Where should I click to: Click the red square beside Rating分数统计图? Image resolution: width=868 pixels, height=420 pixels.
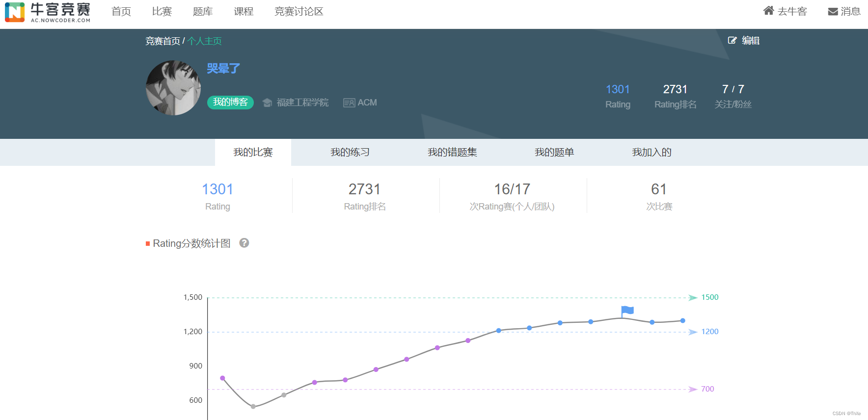[x=148, y=244]
